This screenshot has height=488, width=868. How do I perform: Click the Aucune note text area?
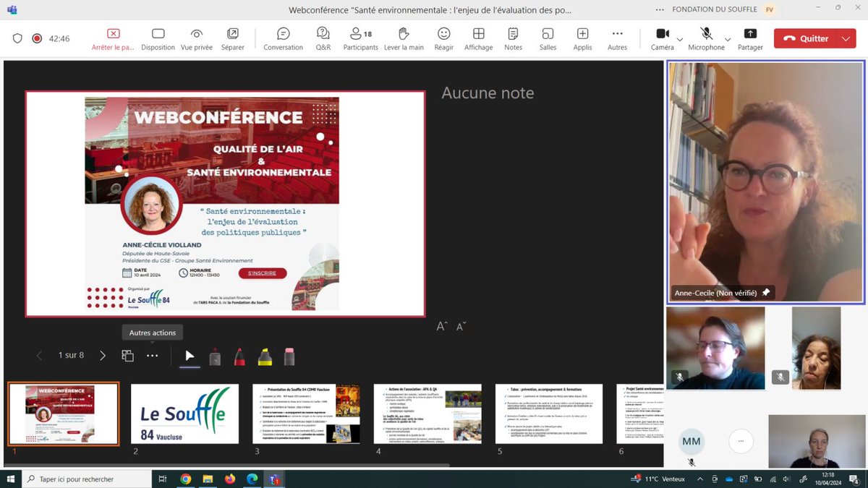(488, 93)
